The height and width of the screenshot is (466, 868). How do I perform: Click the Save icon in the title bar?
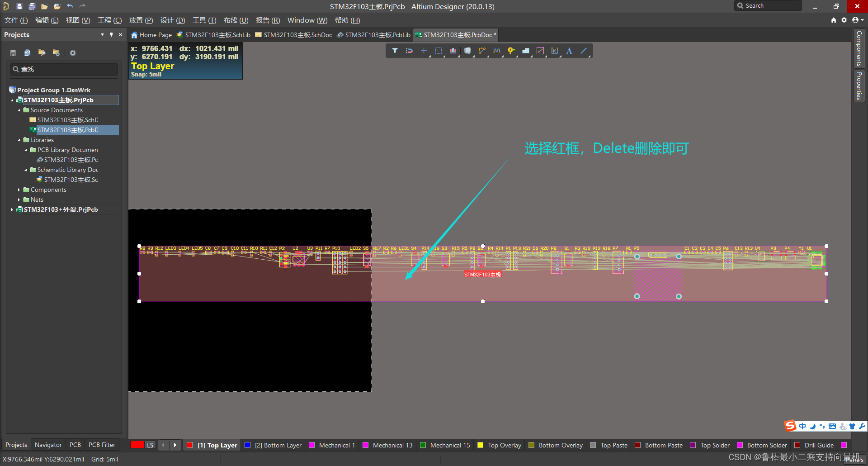pyautogui.click(x=19, y=6)
